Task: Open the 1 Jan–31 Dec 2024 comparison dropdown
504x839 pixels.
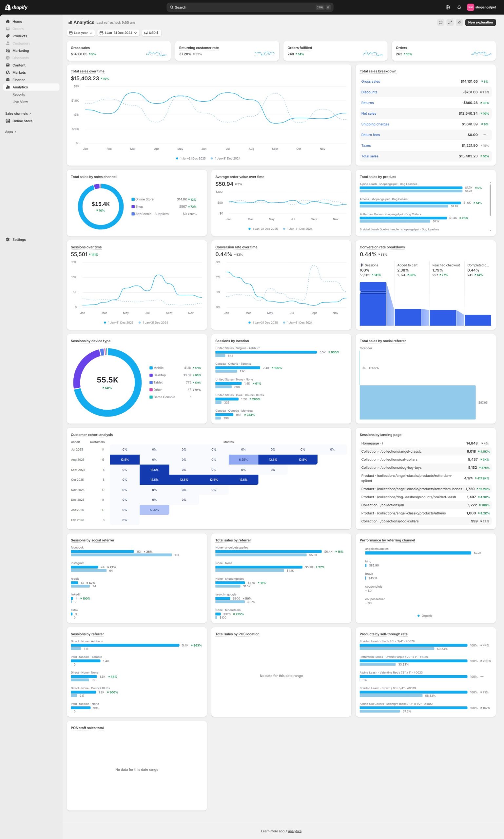Action: click(118, 33)
